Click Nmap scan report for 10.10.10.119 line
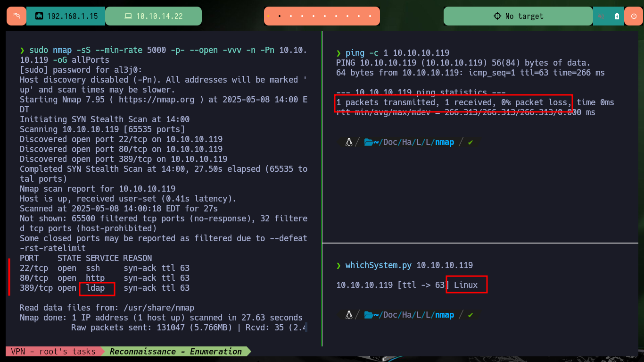 (x=98, y=189)
